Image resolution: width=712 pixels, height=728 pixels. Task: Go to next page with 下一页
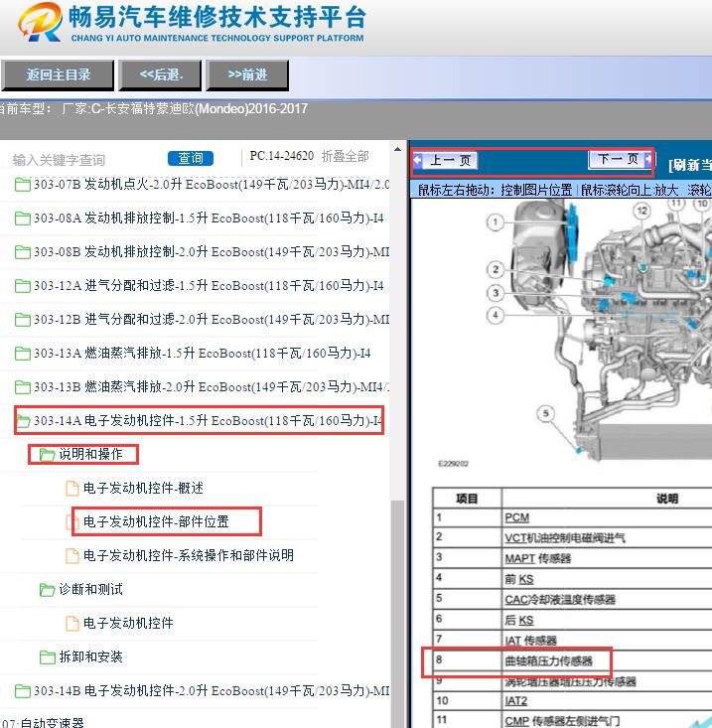[x=618, y=159]
